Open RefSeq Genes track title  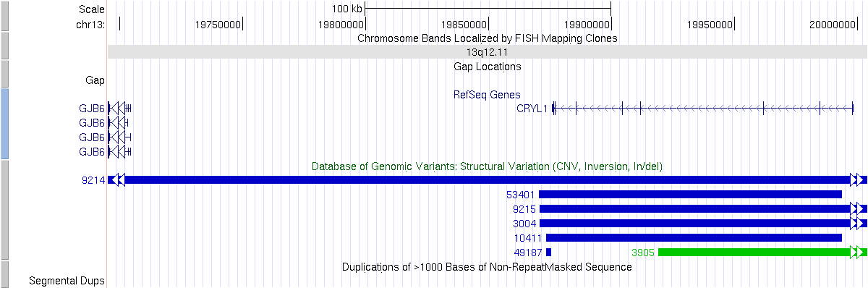point(487,95)
